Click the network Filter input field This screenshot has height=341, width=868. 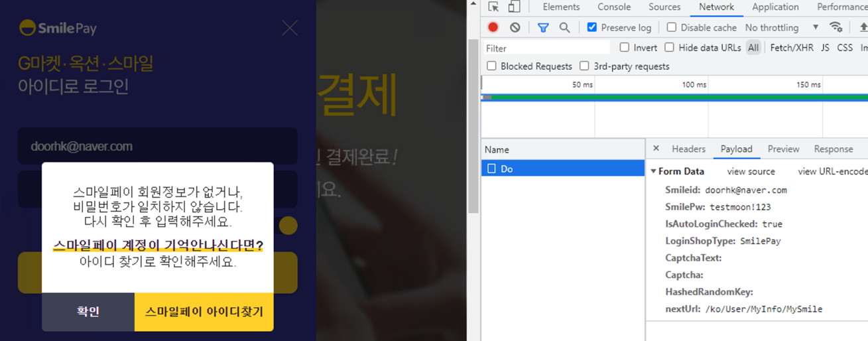coord(546,48)
